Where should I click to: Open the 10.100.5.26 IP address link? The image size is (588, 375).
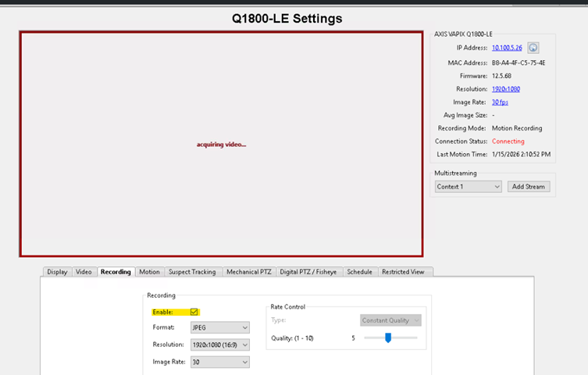pyautogui.click(x=507, y=48)
